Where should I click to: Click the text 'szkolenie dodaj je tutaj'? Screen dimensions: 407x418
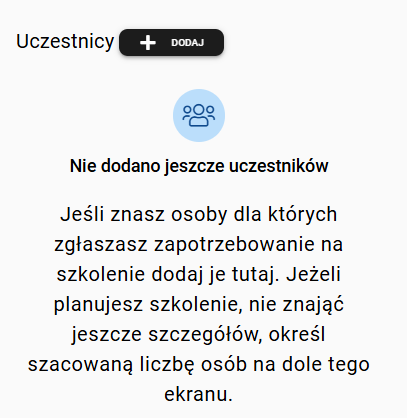click(167, 275)
